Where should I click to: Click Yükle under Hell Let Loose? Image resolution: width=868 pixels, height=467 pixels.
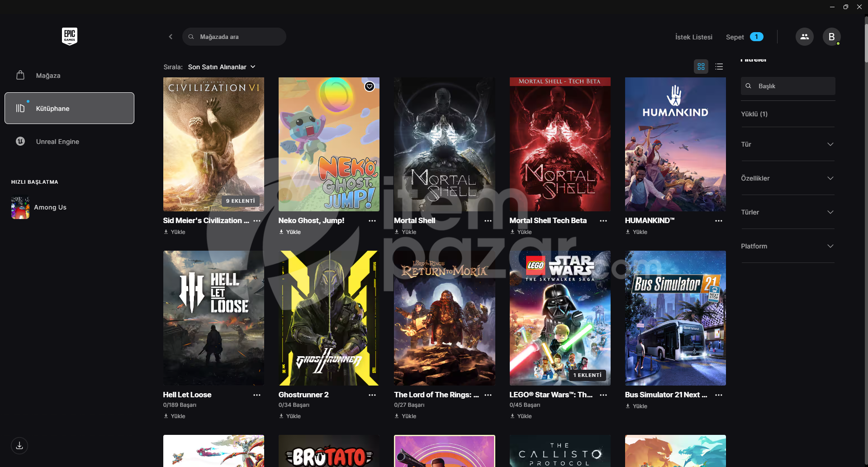[x=175, y=416]
